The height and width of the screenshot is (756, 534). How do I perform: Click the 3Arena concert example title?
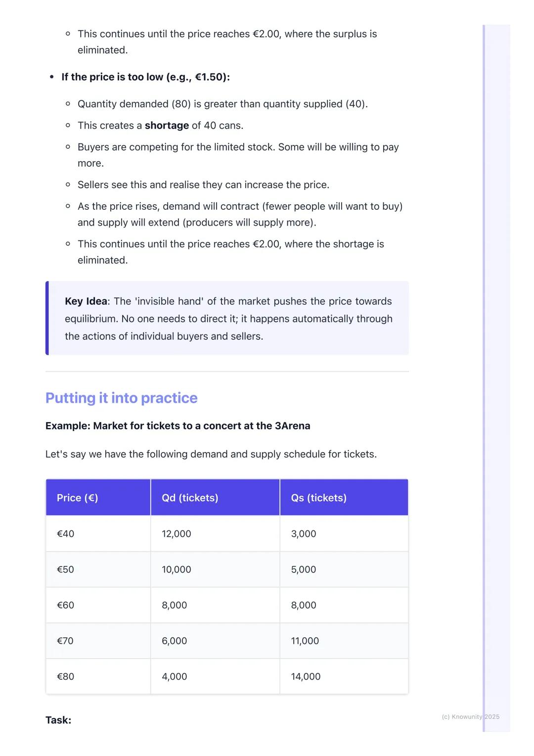[178, 426]
